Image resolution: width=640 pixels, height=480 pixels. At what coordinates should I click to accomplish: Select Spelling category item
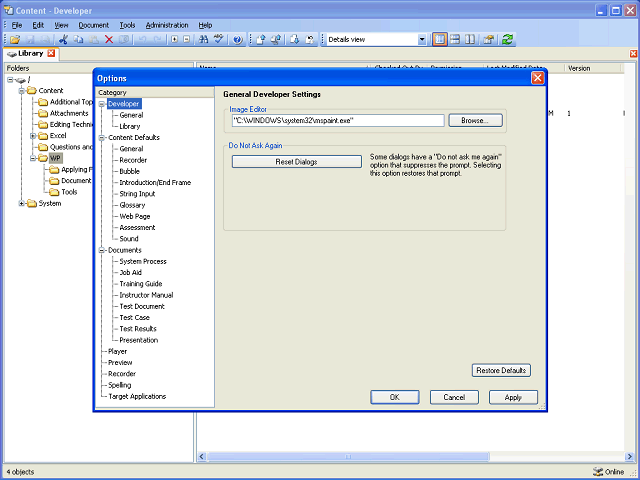120,385
